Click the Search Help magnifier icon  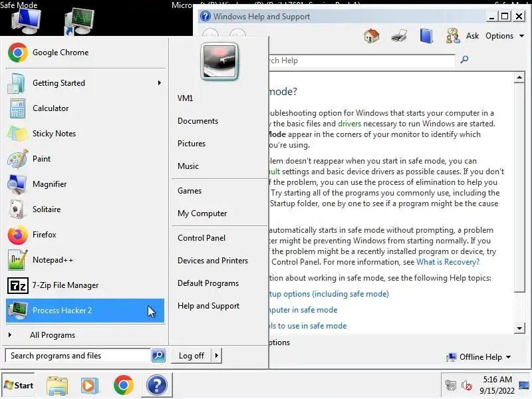(x=464, y=60)
